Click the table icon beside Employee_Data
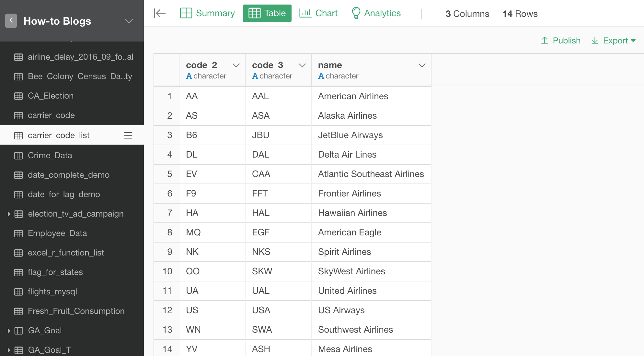 tap(18, 233)
